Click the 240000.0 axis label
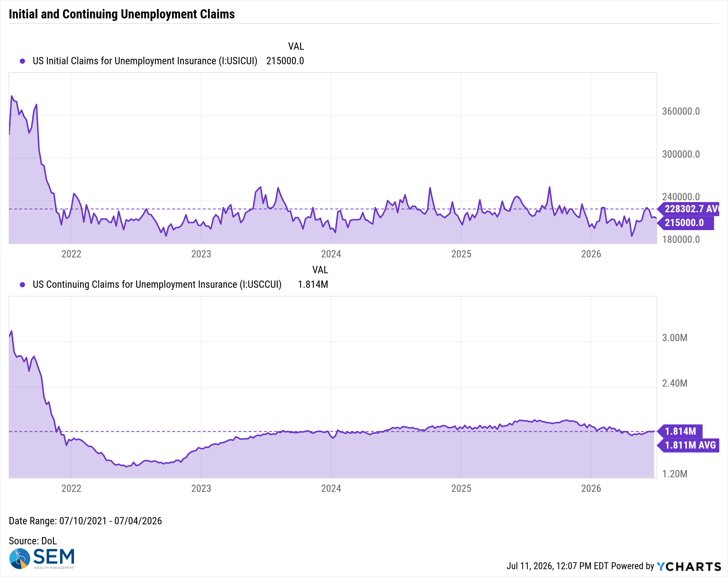The image size is (728, 577). pos(681,197)
